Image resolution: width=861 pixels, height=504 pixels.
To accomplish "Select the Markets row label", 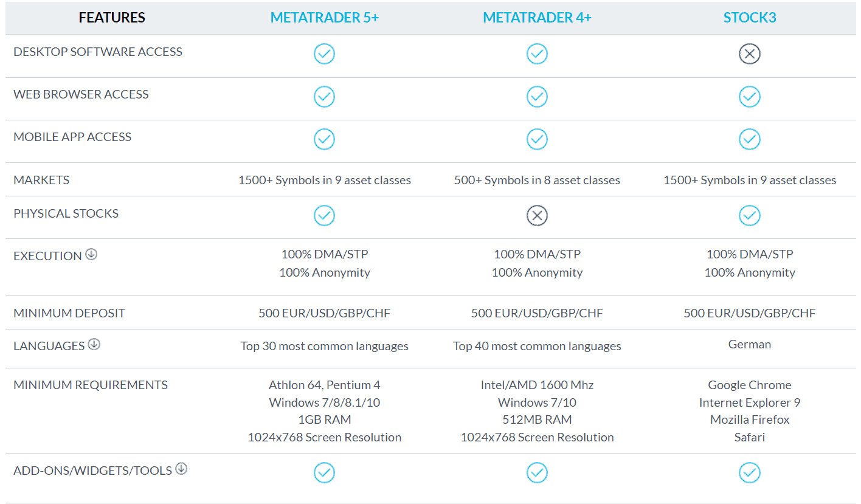I will point(41,180).
